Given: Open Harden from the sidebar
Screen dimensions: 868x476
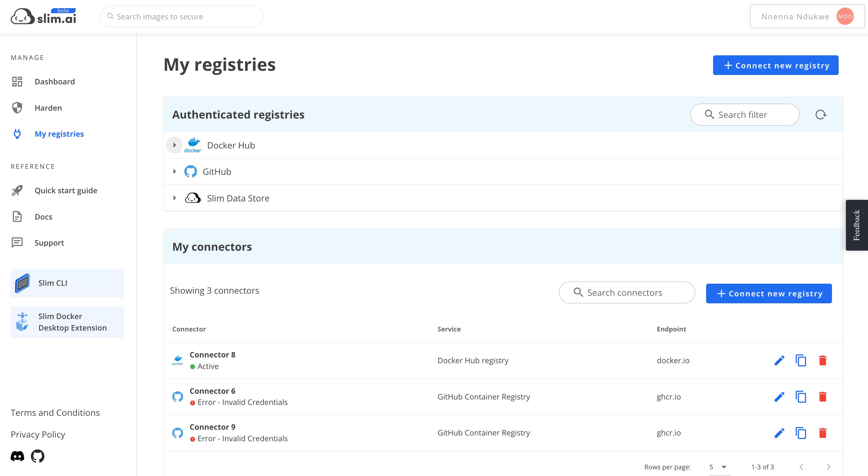Looking at the screenshot, I should (48, 108).
